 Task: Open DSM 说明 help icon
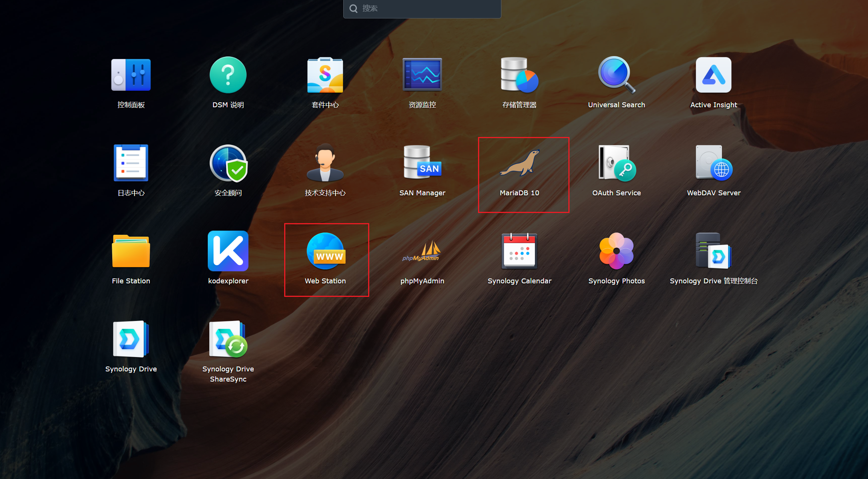click(228, 75)
